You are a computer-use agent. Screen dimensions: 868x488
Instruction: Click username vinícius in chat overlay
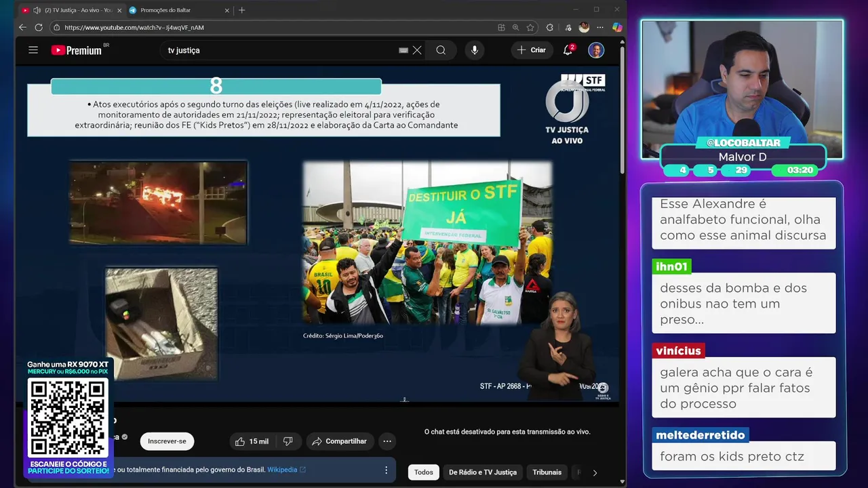(678, 350)
